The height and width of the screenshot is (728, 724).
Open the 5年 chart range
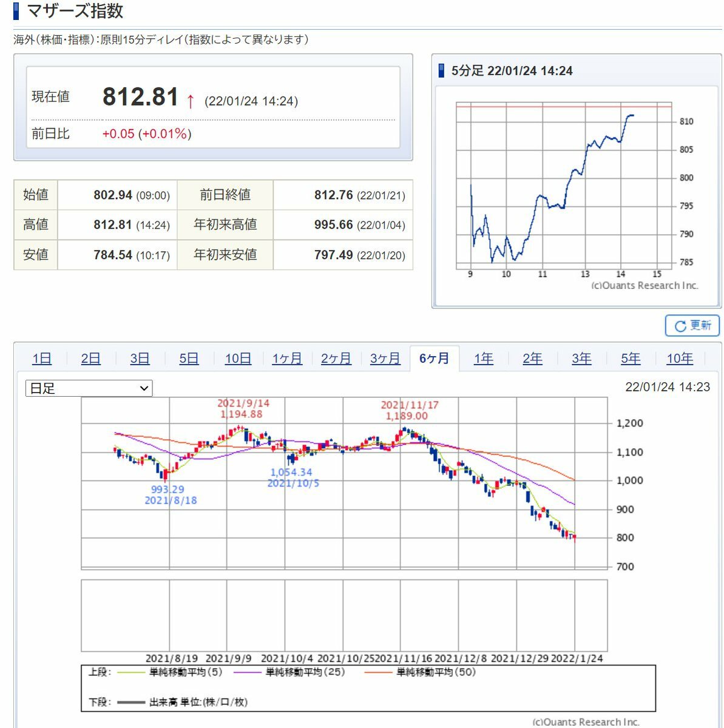[x=631, y=359]
